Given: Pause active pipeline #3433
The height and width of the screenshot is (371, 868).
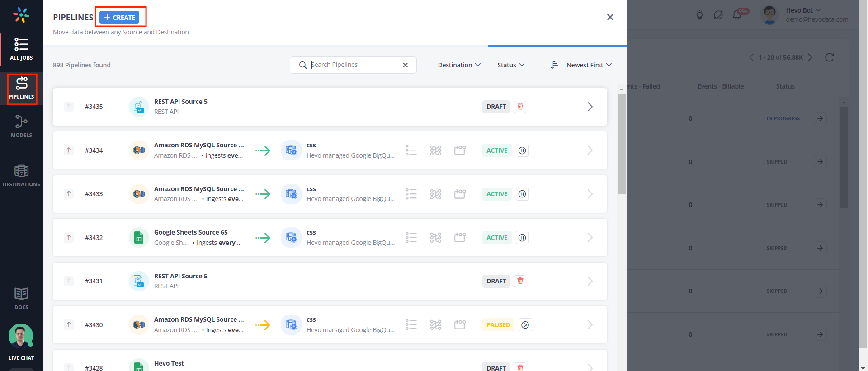Looking at the screenshot, I should (x=522, y=194).
